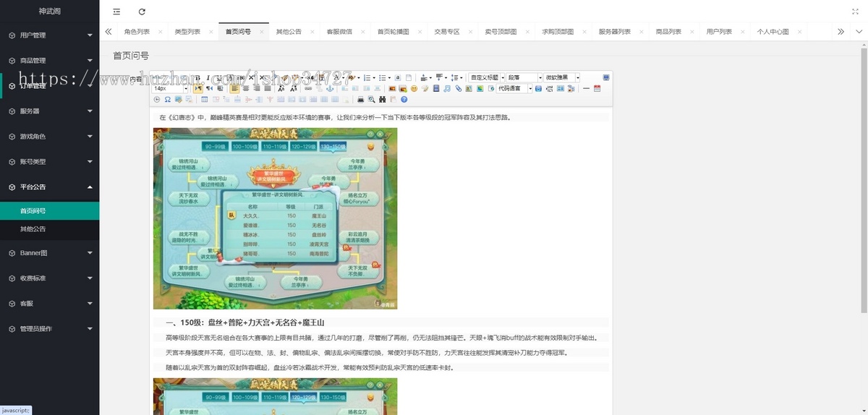Insert time with the clock icon
This screenshot has height=415, width=868.
click(157, 99)
